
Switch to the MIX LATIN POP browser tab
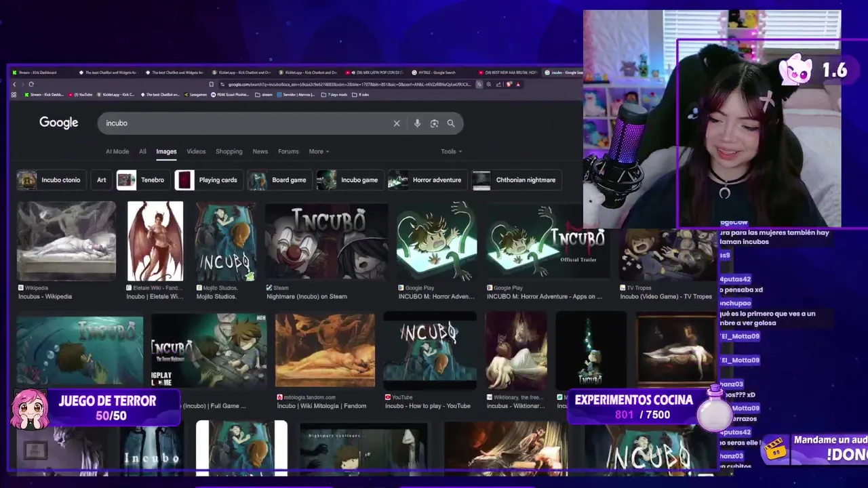click(374, 73)
